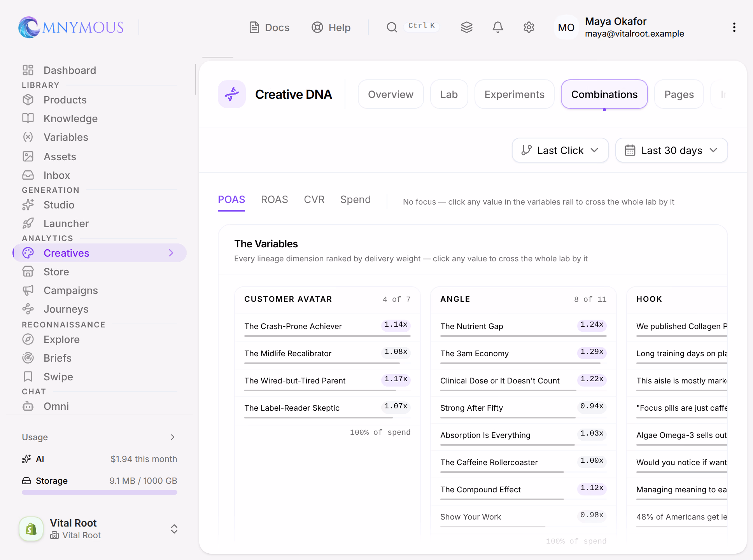Open Dashboard in sidebar
This screenshot has height=560, width=753.
click(100, 70)
